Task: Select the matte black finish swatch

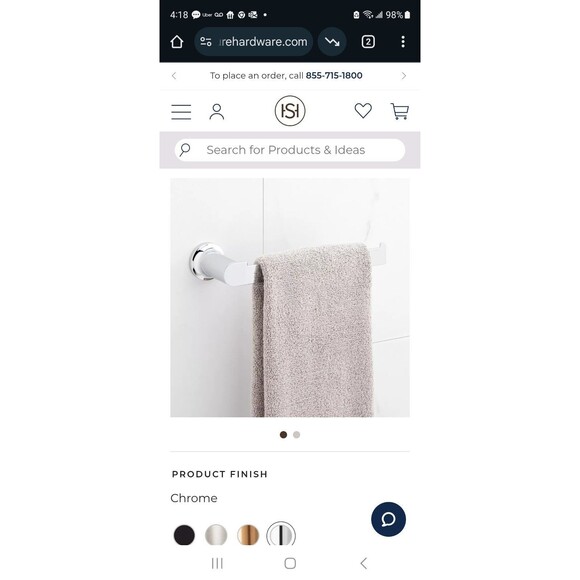Action: click(184, 535)
